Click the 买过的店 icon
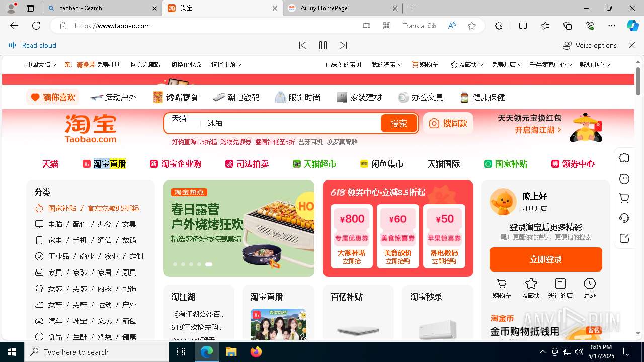The width and height of the screenshot is (644, 362). point(560,288)
